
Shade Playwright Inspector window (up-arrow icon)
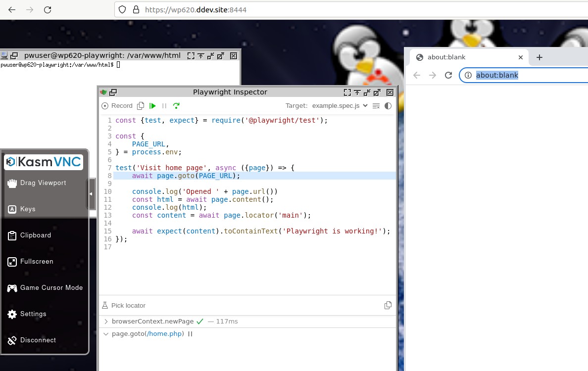click(357, 92)
